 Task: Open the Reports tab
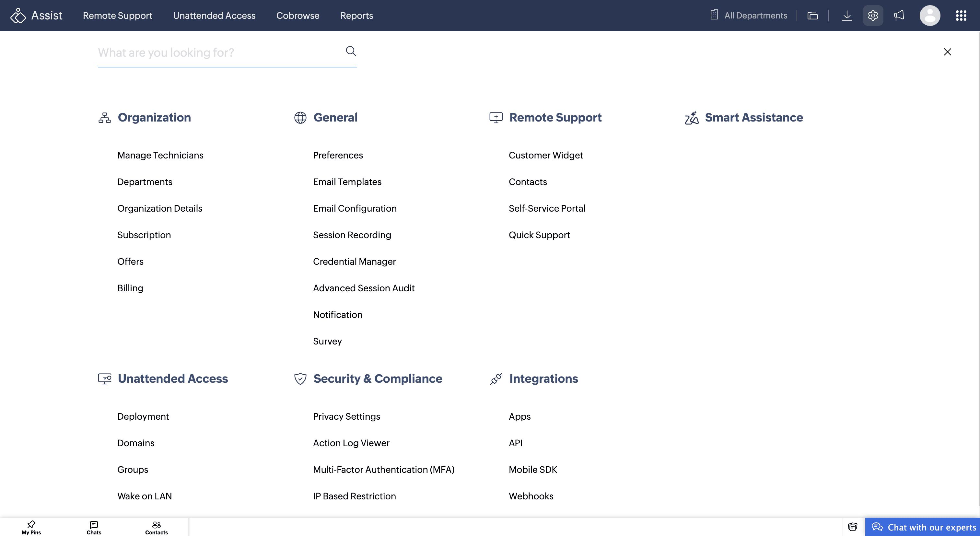(356, 16)
